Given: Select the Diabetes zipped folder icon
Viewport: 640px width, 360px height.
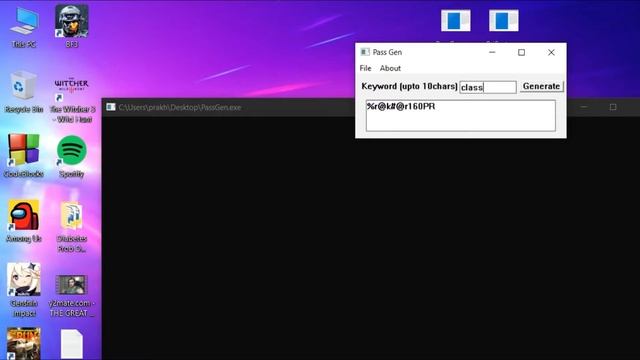Looking at the screenshot, I should [x=72, y=226].
